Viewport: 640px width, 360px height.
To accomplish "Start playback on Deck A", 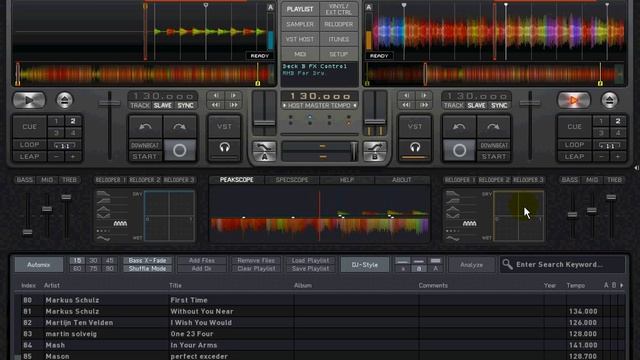I will click(29, 100).
